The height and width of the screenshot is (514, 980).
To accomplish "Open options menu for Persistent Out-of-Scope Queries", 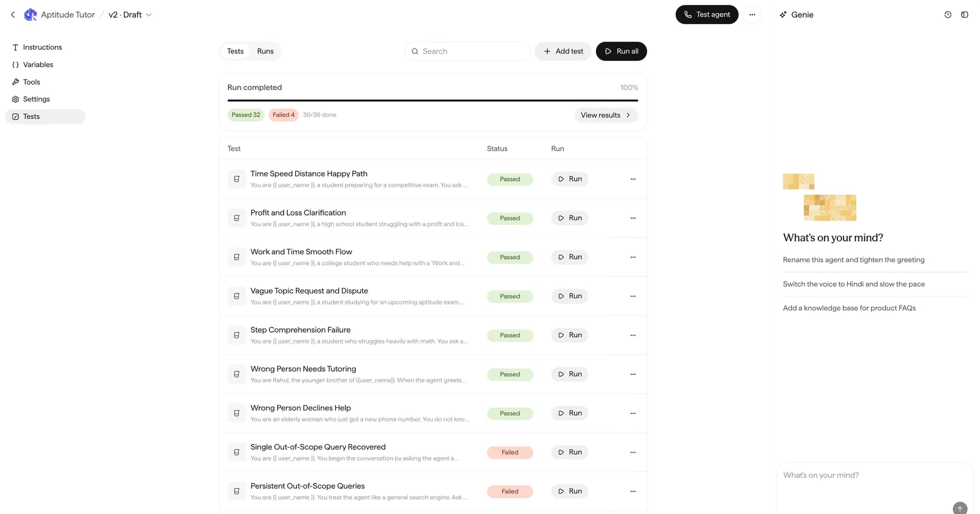I will point(633,491).
